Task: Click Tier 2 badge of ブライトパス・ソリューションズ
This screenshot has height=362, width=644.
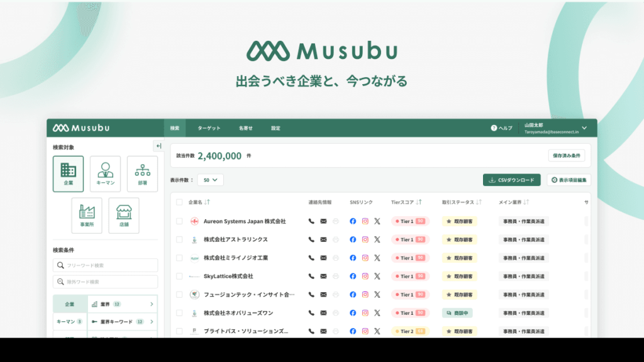Action: coord(410,331)
